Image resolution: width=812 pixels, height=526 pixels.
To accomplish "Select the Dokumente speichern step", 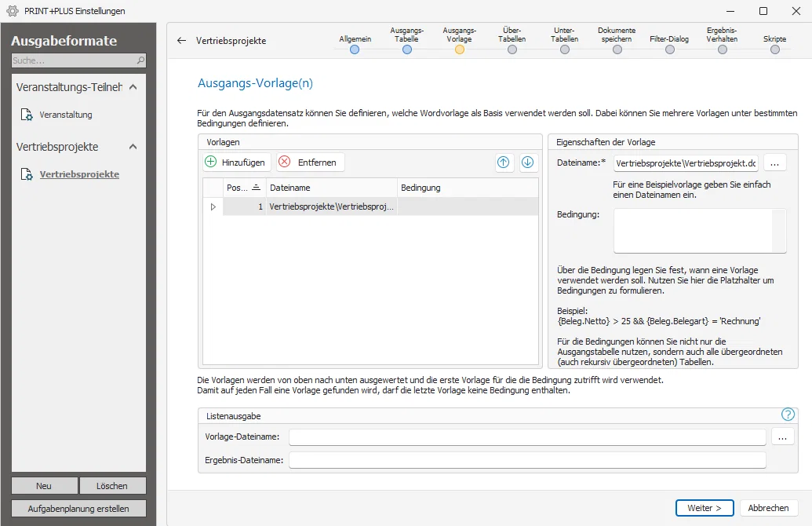I will pyautogui.click(x=617, y=49).
